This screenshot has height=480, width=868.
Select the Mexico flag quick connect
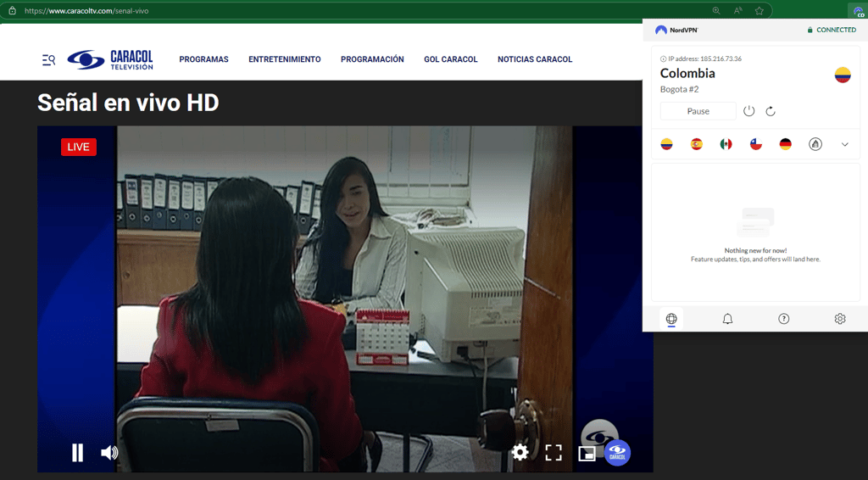point(726,144)
